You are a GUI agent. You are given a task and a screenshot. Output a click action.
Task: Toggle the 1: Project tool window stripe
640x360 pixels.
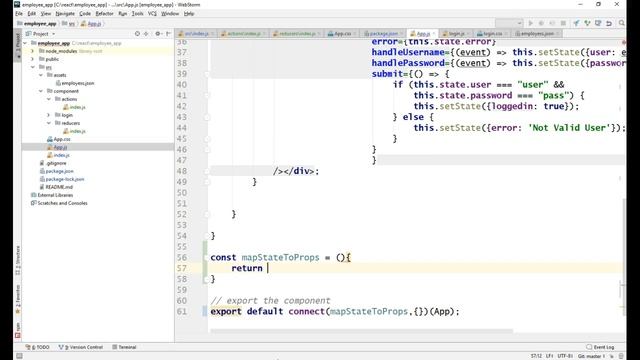click(x=18, y=45)
